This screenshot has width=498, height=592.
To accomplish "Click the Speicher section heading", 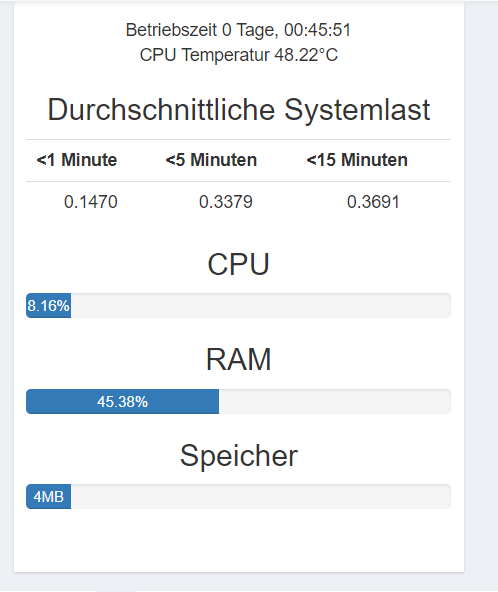I will pos(239,456).
